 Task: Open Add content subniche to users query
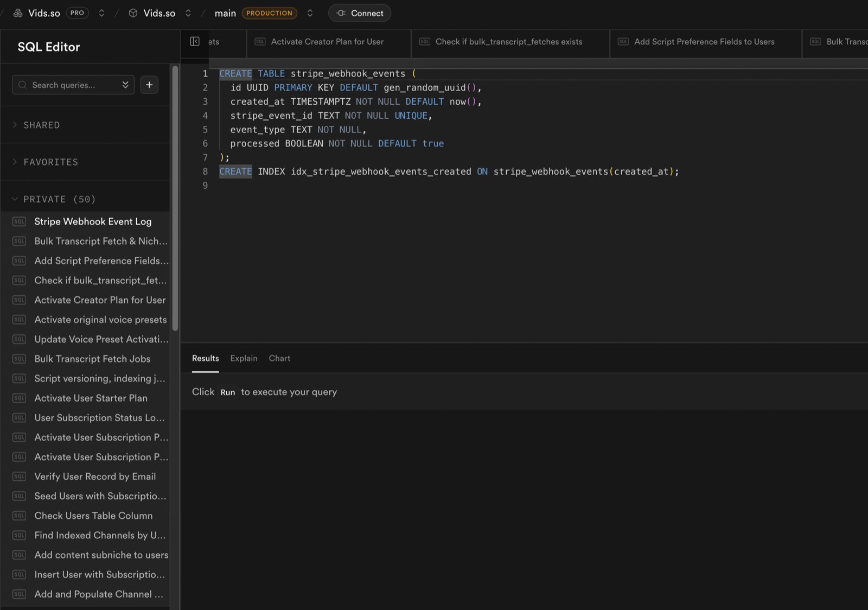tap(85, 555)
